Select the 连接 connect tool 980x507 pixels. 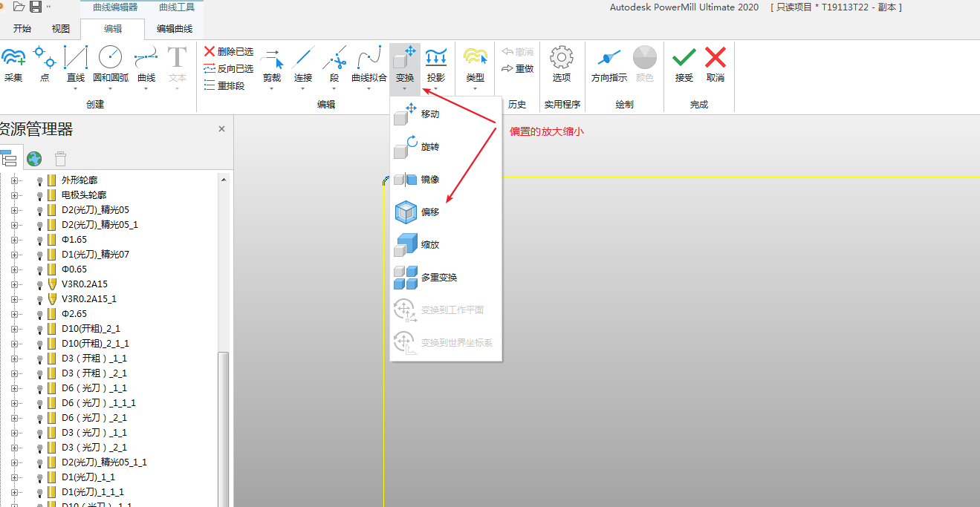(x=303, y=58)
